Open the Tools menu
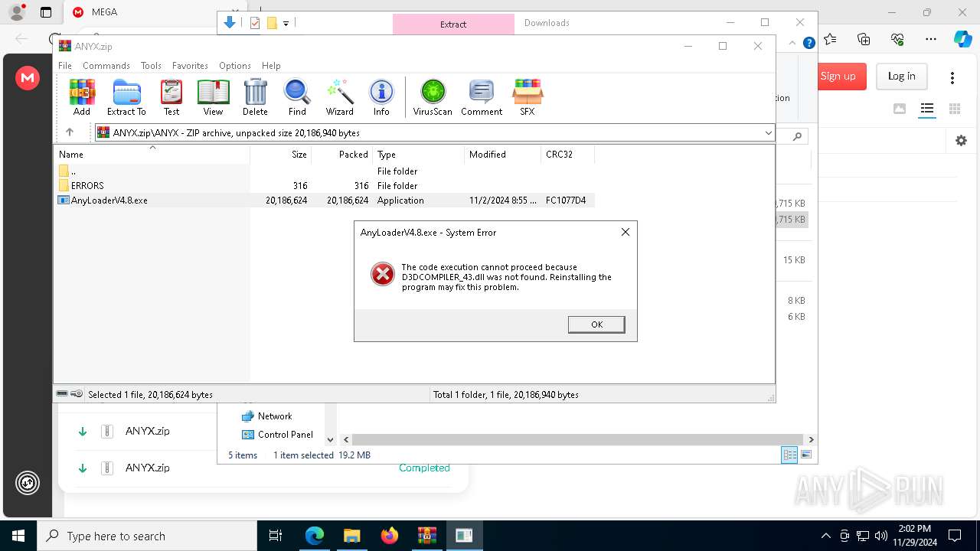The image size is (980, 551). pyautogui.click(x=151, y=66)
